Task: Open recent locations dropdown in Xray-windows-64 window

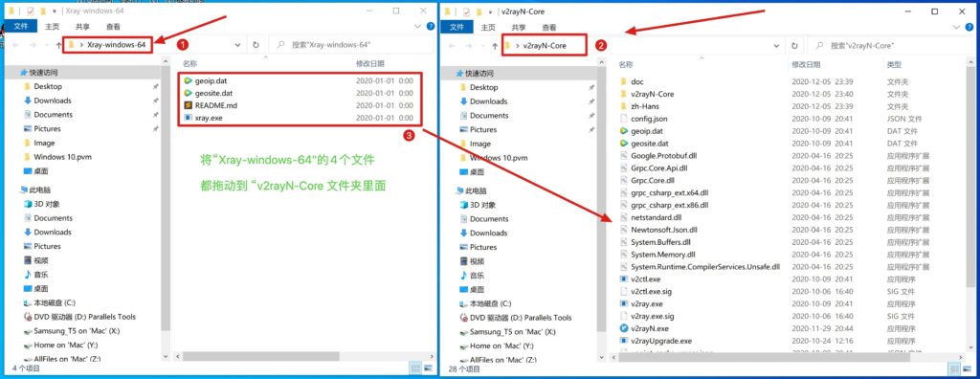Action: click(x=46, y=45)
